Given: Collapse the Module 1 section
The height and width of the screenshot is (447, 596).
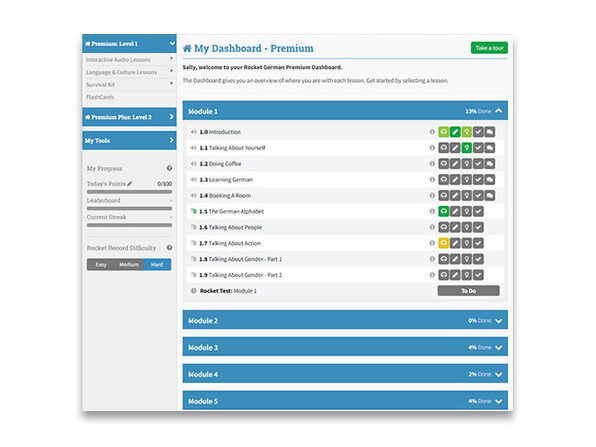Looking at the screenshot, I should (x=499, y=111).
